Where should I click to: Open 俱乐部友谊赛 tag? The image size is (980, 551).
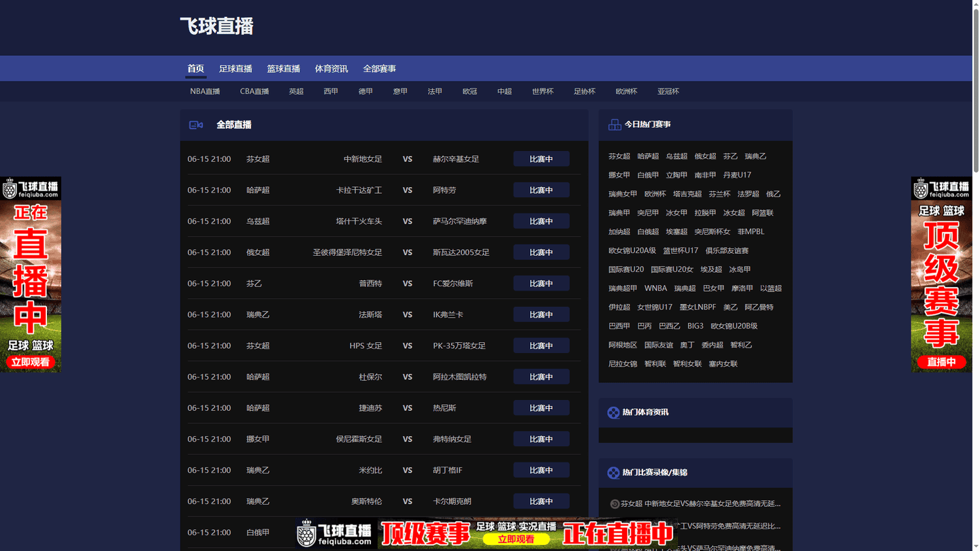click(727, 250)
